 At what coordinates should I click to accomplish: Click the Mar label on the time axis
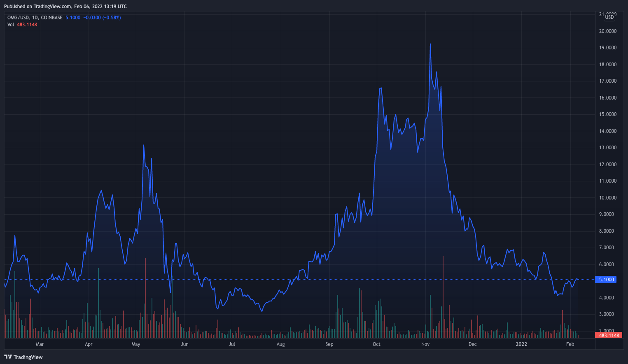point(40,344)
